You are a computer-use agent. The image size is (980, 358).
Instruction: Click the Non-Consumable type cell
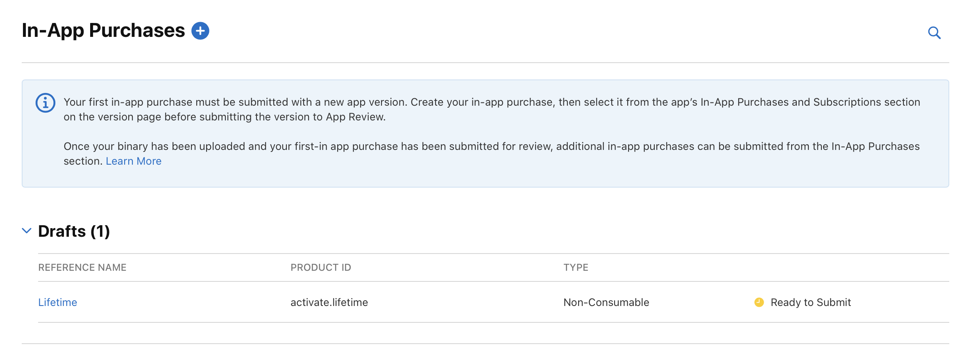coord(606,302)
